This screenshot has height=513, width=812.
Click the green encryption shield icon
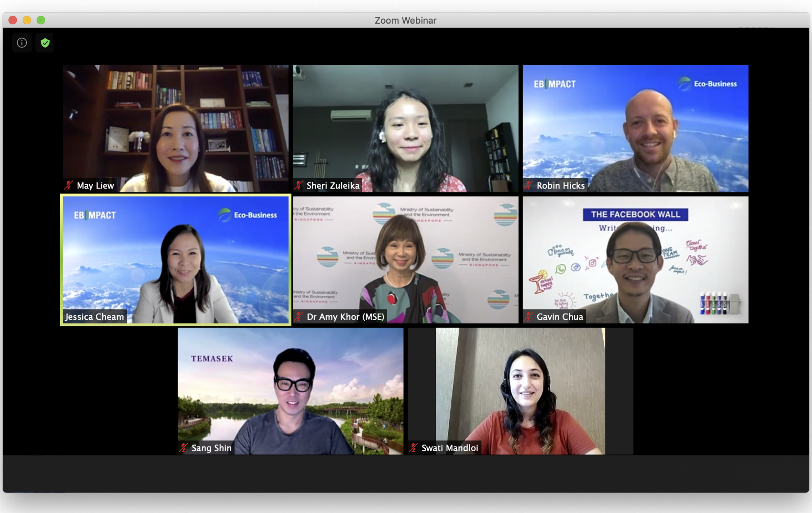pyautogui.click(x=45, y=43)
